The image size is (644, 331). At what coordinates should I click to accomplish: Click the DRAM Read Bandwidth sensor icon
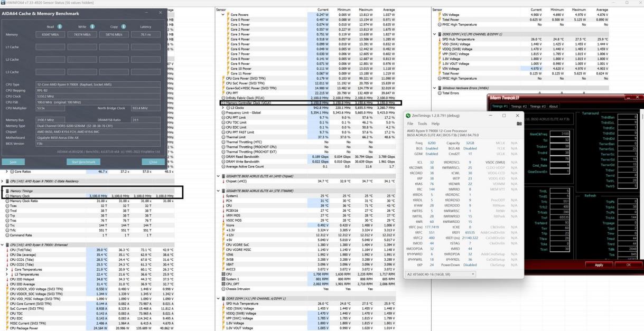tap(223, 156)
